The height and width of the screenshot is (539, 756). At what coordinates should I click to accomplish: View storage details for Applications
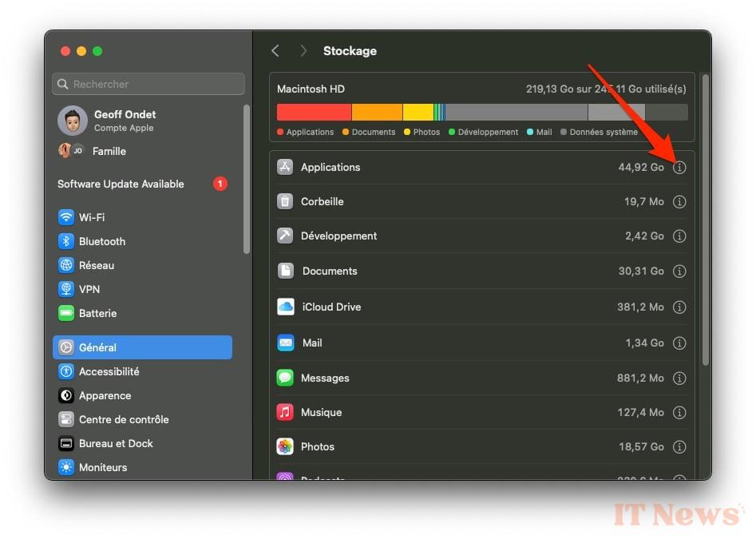pyautogui.click(x=679, y=168)
